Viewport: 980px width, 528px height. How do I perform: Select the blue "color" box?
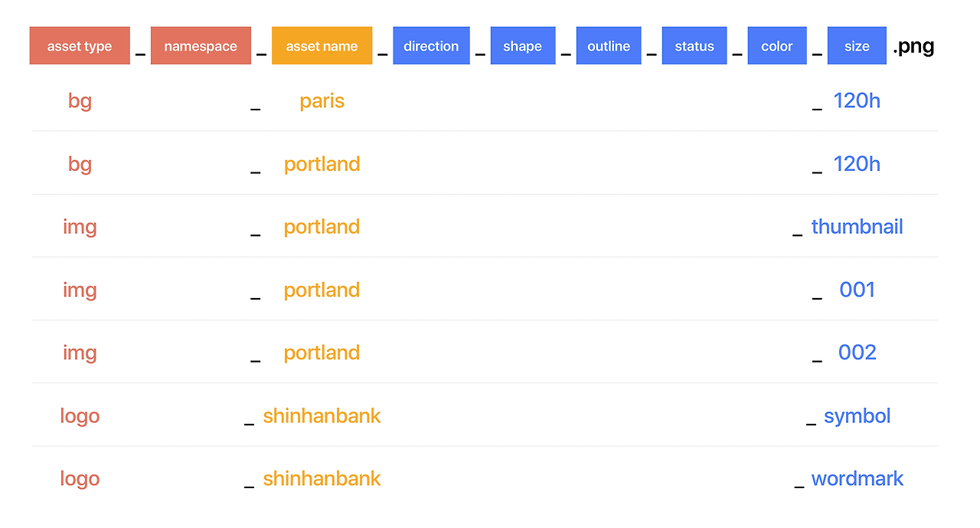pyautogui.click(x=777, y=46)
